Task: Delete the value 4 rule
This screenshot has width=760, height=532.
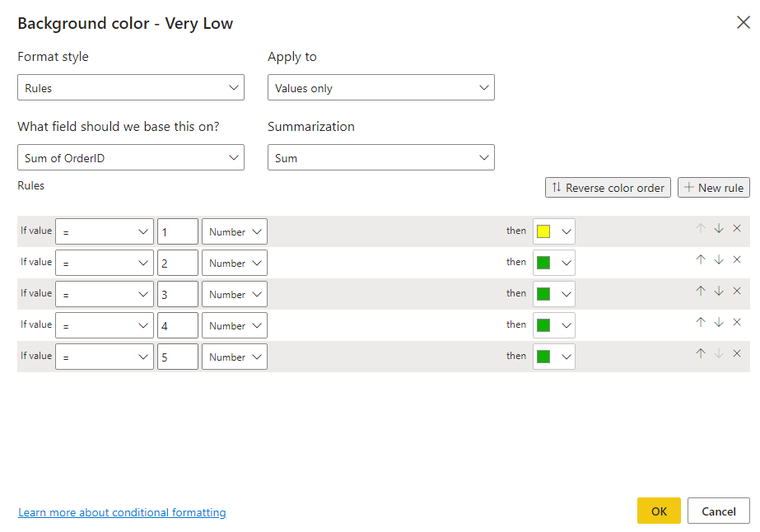Action: [737, 322]
